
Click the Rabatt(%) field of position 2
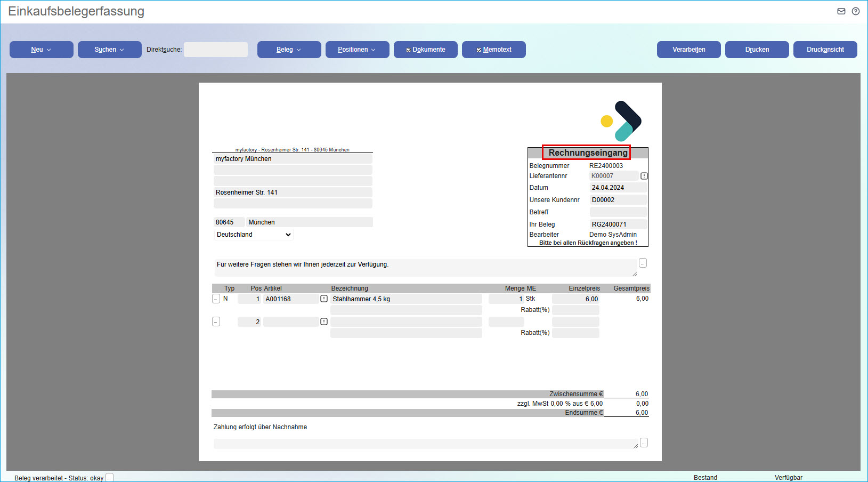click(575, 333)
